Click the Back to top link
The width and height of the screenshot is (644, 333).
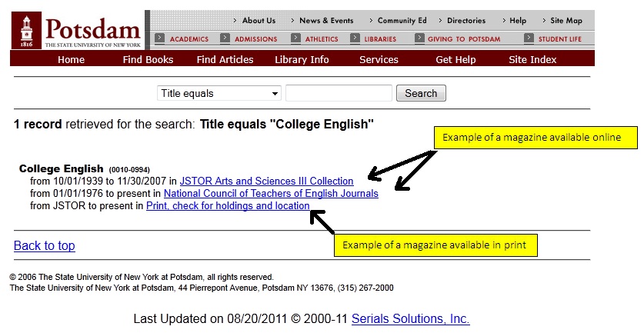[45, 245]
